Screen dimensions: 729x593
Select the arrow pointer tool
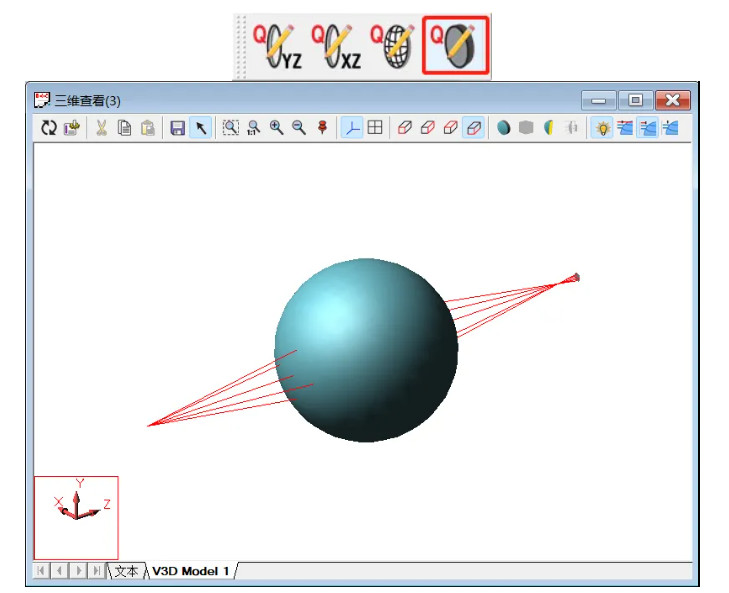coord(200,128)
